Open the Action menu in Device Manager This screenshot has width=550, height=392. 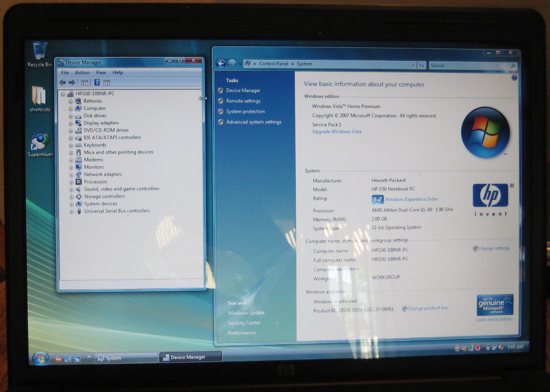coord(82,73)
